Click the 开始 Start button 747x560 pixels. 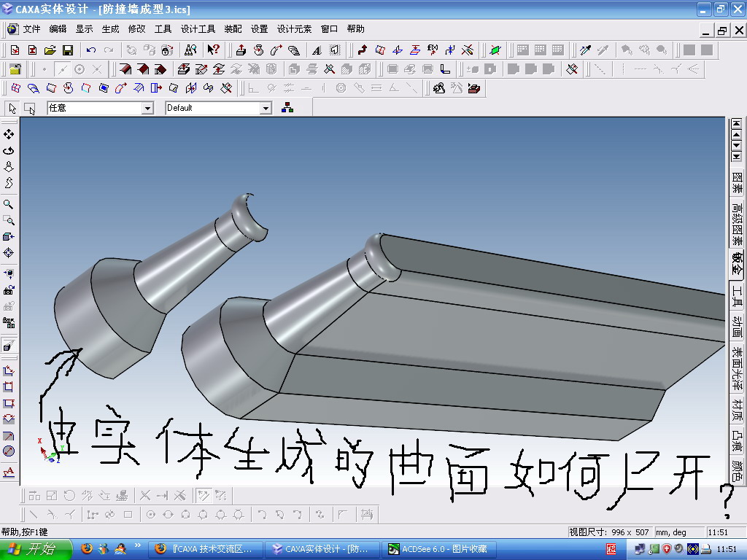(x=36, y=549)
